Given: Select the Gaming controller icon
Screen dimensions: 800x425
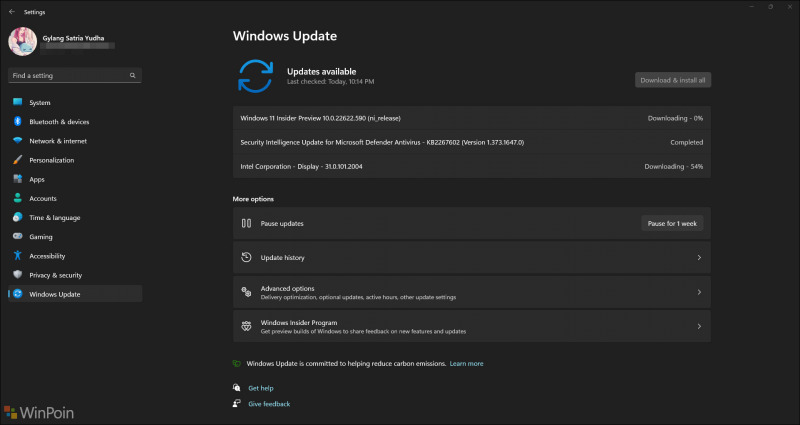Looking at the screenshot, I should pos(18,237).
